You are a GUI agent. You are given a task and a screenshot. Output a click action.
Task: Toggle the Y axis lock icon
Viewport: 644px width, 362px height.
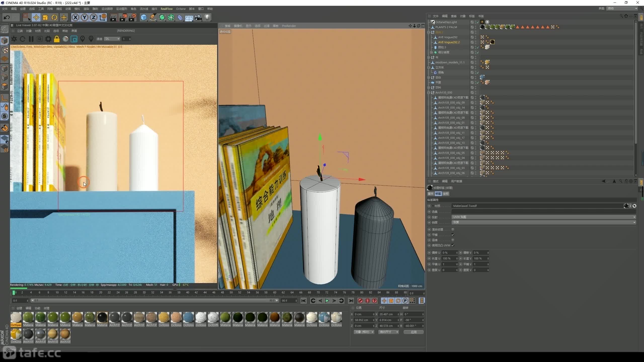pos(85,17)
